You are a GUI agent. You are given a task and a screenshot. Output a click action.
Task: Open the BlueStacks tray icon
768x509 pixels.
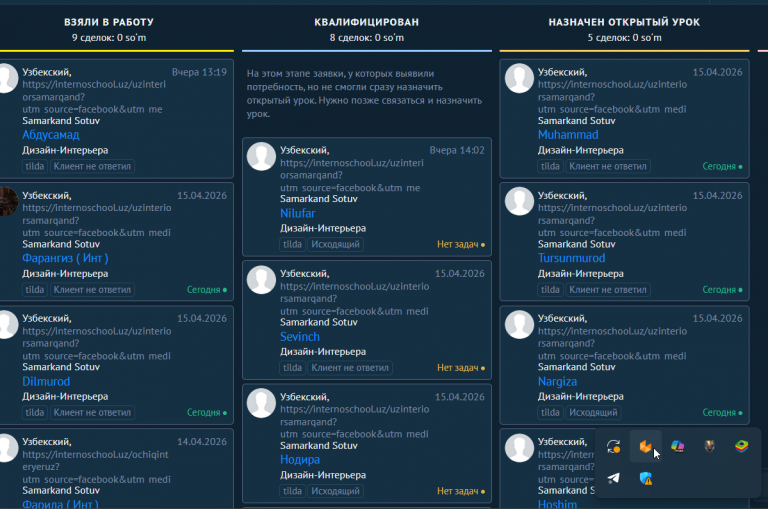click(742, 446)
